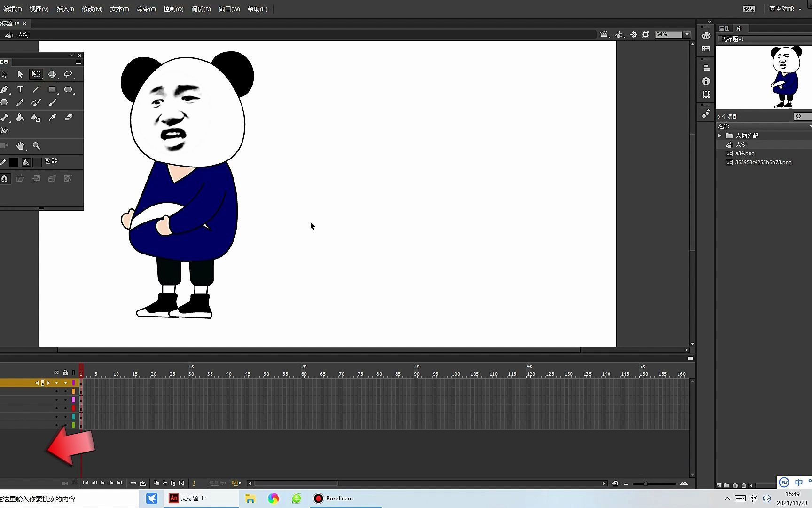Select the Subselection tool
The width and height of the screenshot is (812, 508).
tap(20, 74)
